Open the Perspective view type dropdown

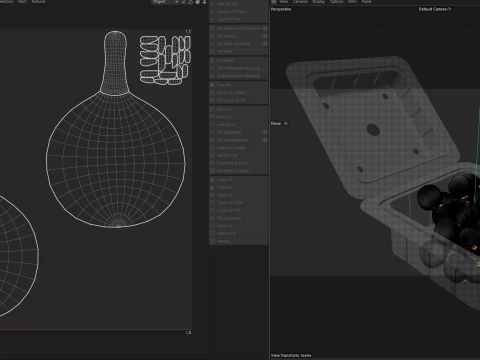point(281,9)
